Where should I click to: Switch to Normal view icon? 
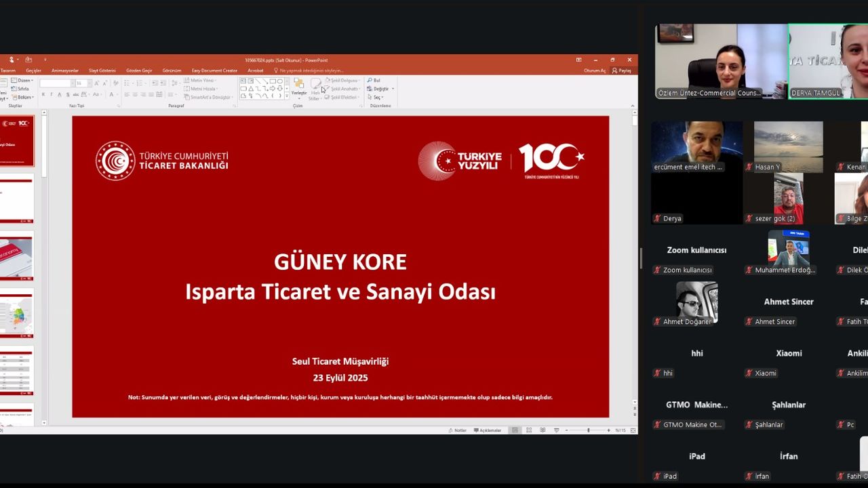(515, 430)
